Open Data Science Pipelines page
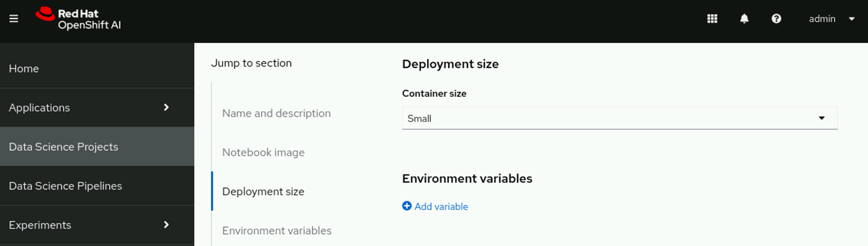The width and height of the screenshot is (868, 246). coord(97,186)
